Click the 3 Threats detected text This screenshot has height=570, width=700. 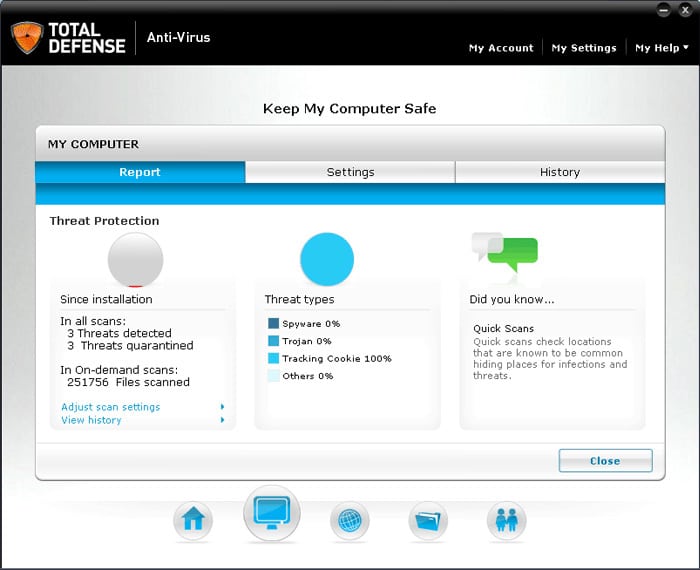point(119,333)
